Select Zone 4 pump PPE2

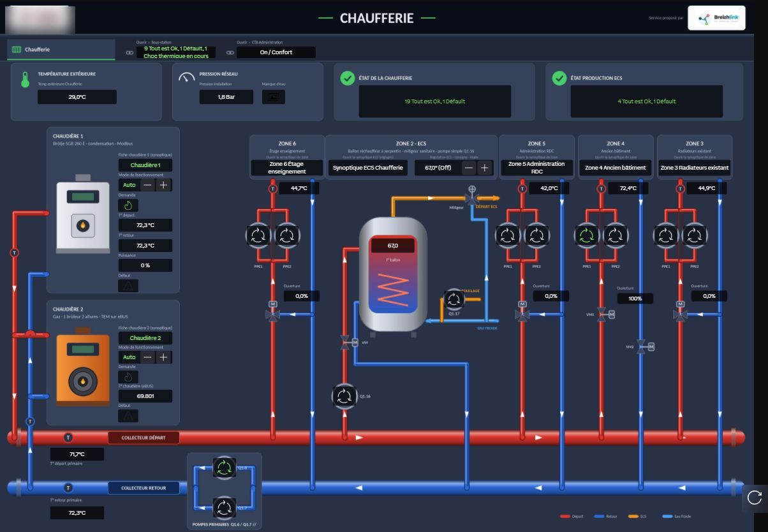point(616,235)
